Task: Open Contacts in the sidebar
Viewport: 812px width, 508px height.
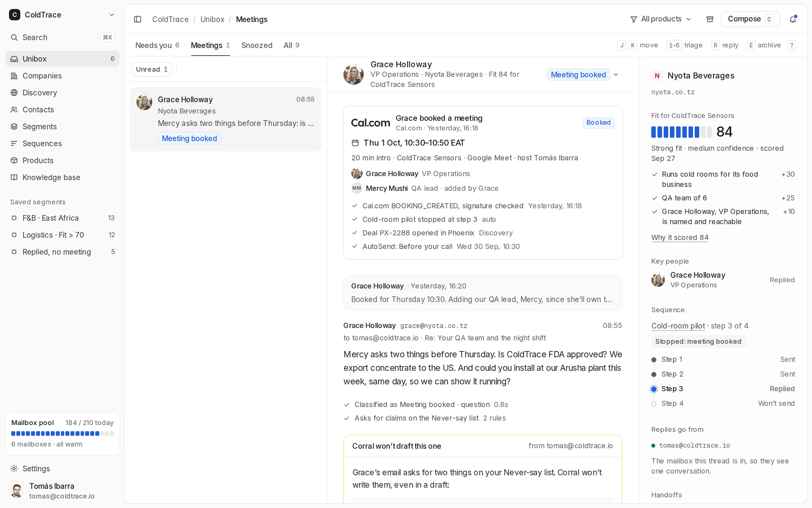Action: coord(63,109)
